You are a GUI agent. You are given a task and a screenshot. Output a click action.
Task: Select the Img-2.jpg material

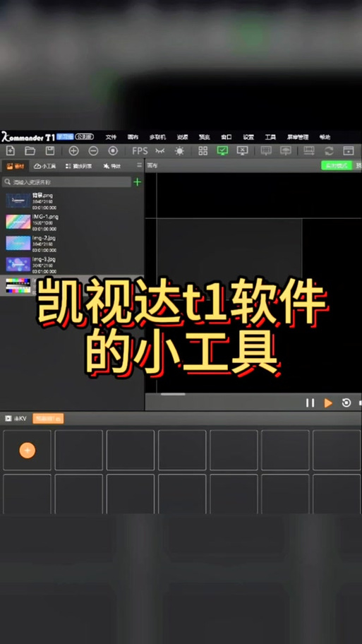coord(72,243)
